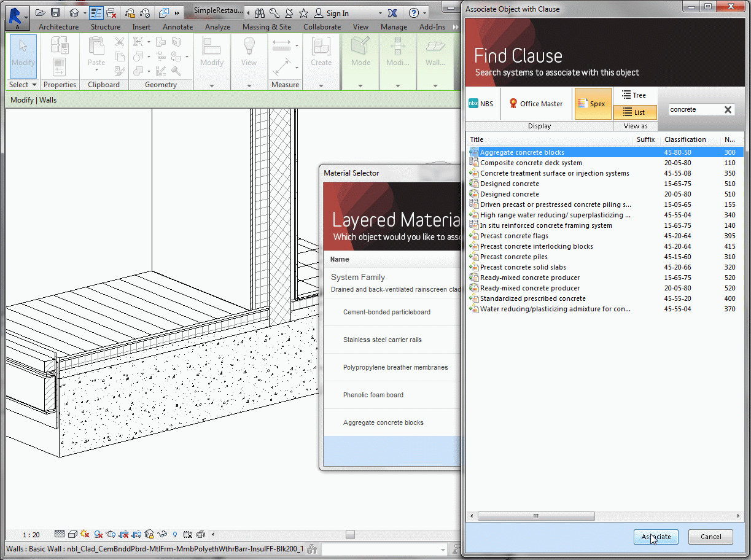The height and width of the screenshot is (560, 751).
Task: Open the Help dropdown arrow
Action: [x=424, y=14]
